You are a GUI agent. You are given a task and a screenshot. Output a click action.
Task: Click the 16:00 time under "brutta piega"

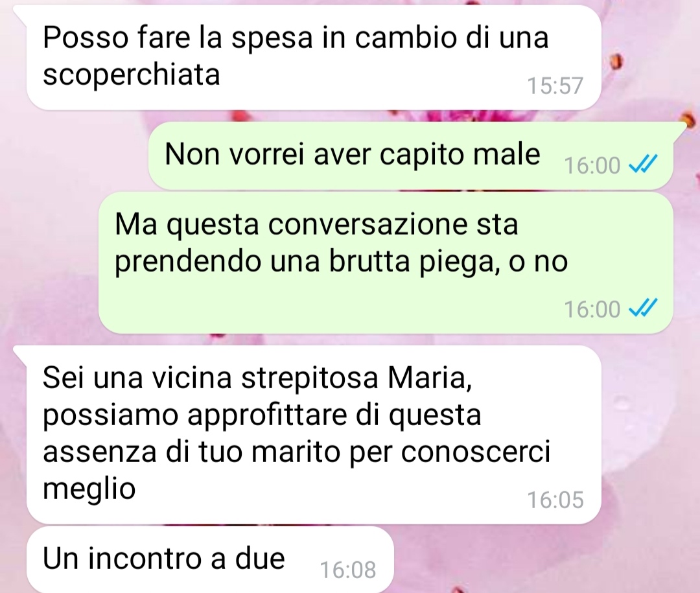[592, 309]
